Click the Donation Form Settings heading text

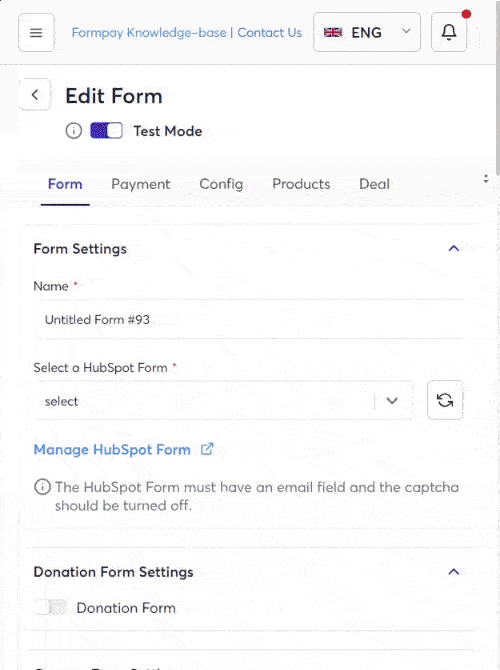pyautogui.click(x=113, y=572)
